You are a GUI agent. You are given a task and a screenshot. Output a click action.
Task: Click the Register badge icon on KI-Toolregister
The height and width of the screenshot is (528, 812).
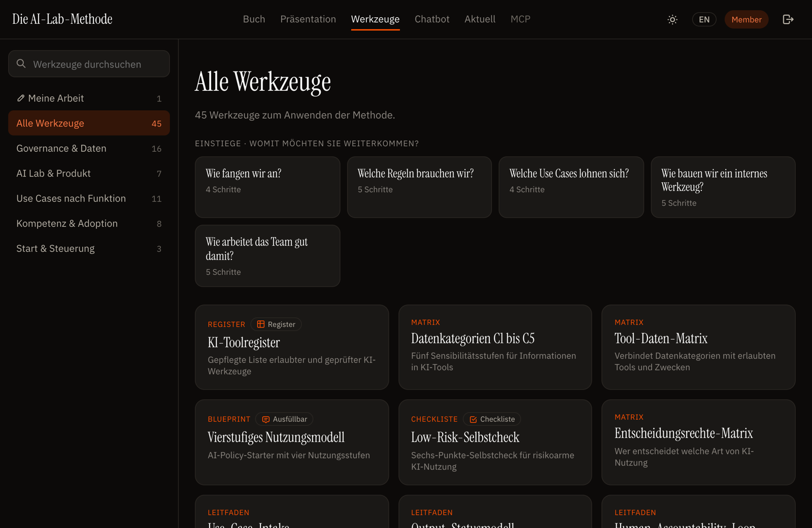261,324
